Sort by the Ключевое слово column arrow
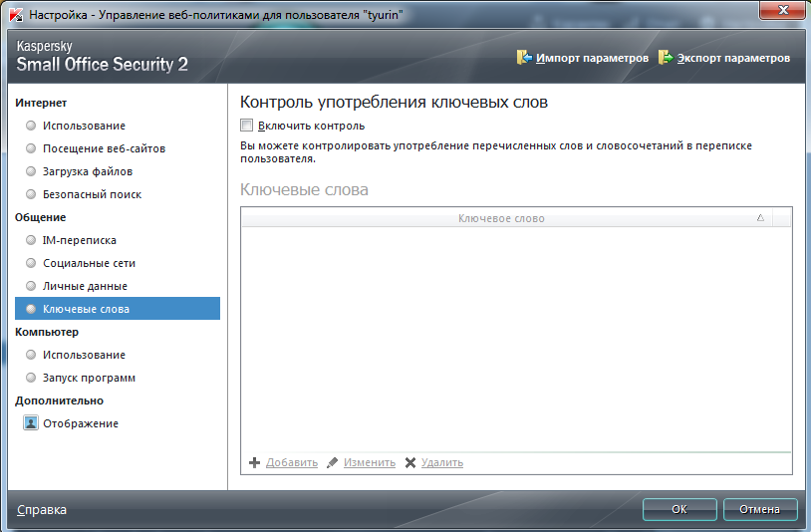Image resolution: width=811 pixels, height=532 pixels. (760, 217)
